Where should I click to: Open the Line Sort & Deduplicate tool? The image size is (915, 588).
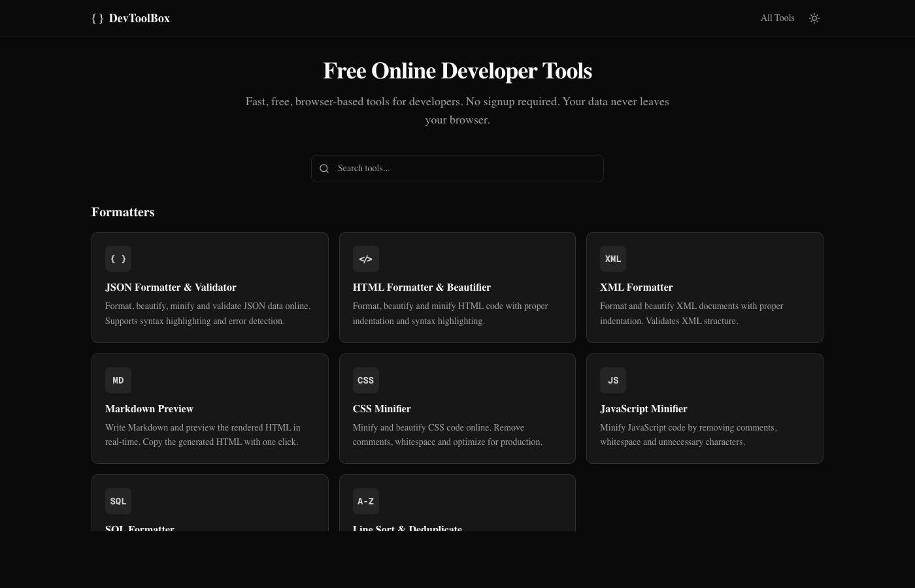point(407,526)
